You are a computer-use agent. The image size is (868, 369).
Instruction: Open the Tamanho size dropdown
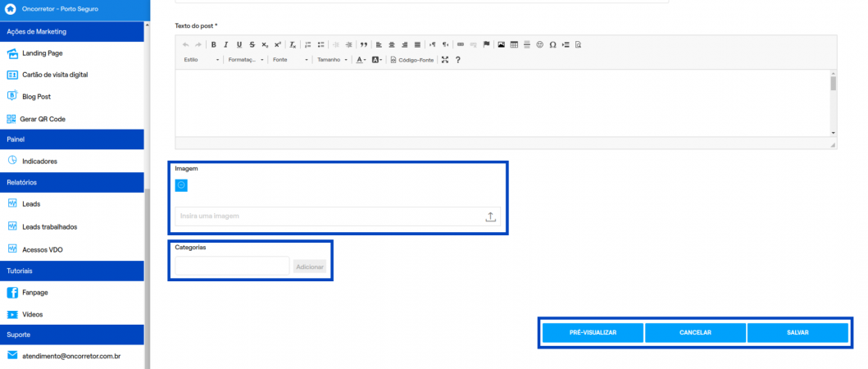point(333,60)
